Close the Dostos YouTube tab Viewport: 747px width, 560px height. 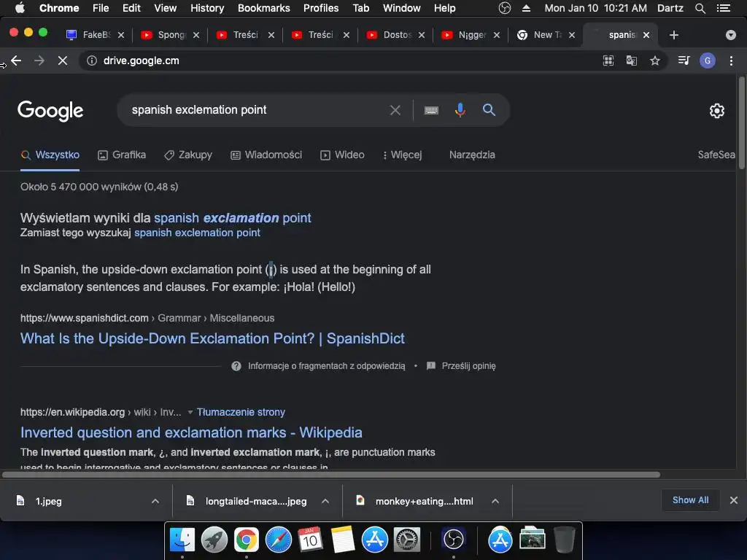click(x=422, y=35)
